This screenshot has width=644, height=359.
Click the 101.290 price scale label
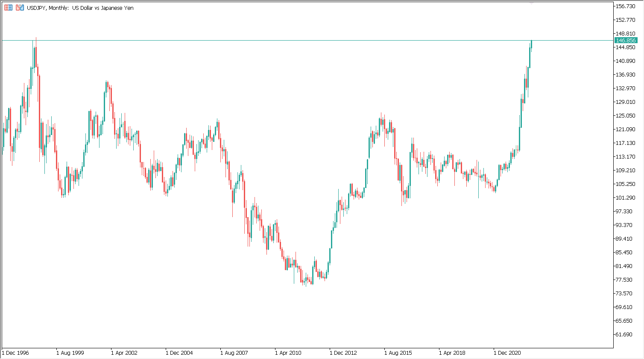point(626,197)
